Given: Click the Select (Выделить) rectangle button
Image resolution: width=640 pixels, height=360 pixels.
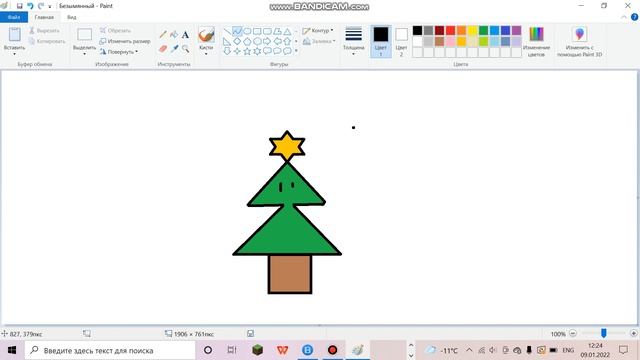Looking at the screenshot, I should [x=84, y=35].
